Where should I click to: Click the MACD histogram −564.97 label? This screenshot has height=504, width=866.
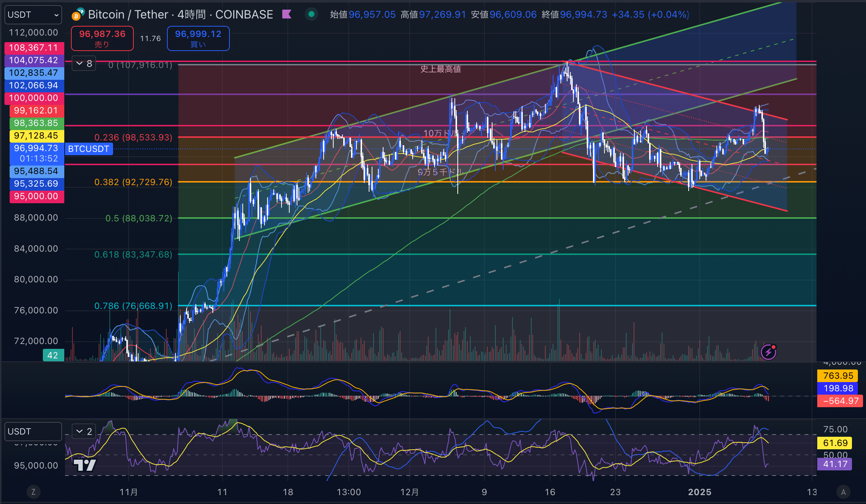[840, 401]
